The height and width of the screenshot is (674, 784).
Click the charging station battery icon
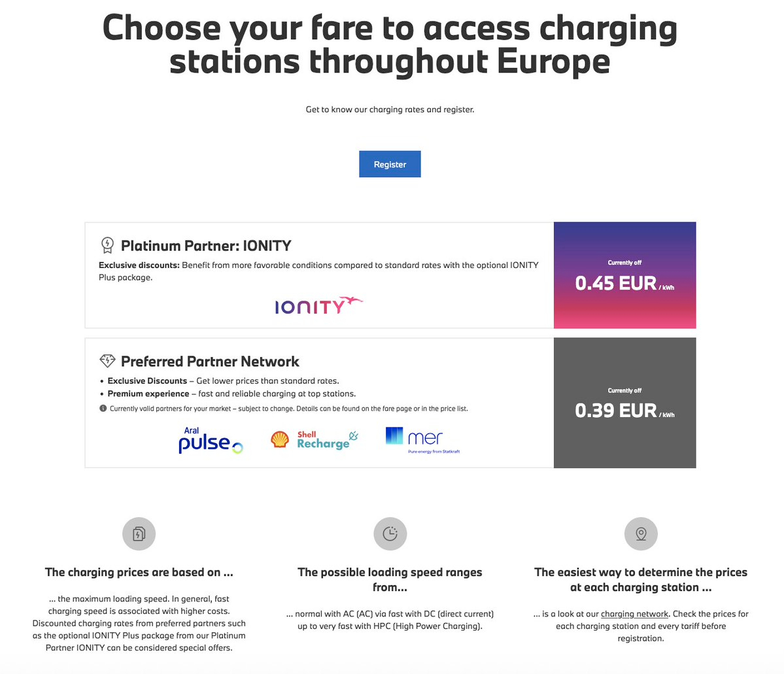pyautogui.click(x=139, y=533)
